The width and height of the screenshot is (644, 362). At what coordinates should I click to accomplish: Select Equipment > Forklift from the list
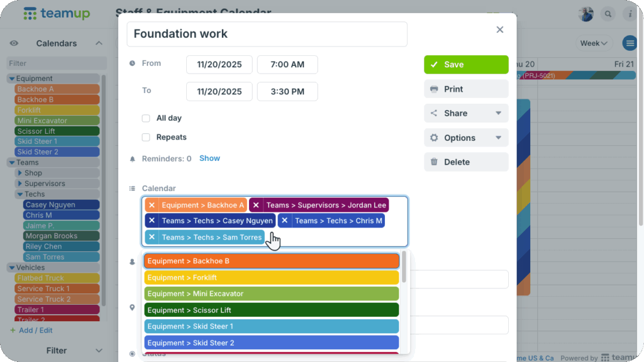(x=271, y=277)
